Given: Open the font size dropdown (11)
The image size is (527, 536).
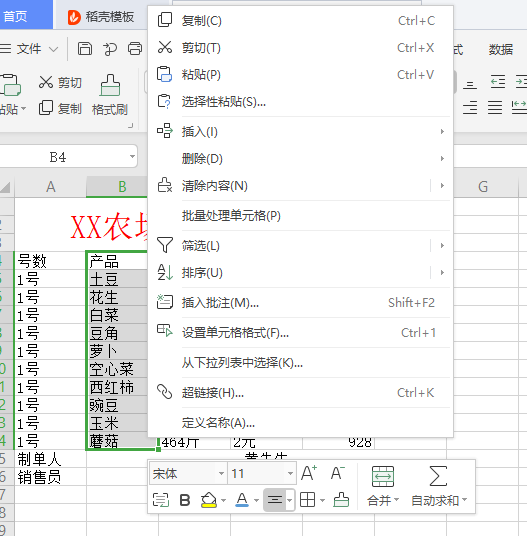Looking at the screenshot, I should (x=290, y=473).
